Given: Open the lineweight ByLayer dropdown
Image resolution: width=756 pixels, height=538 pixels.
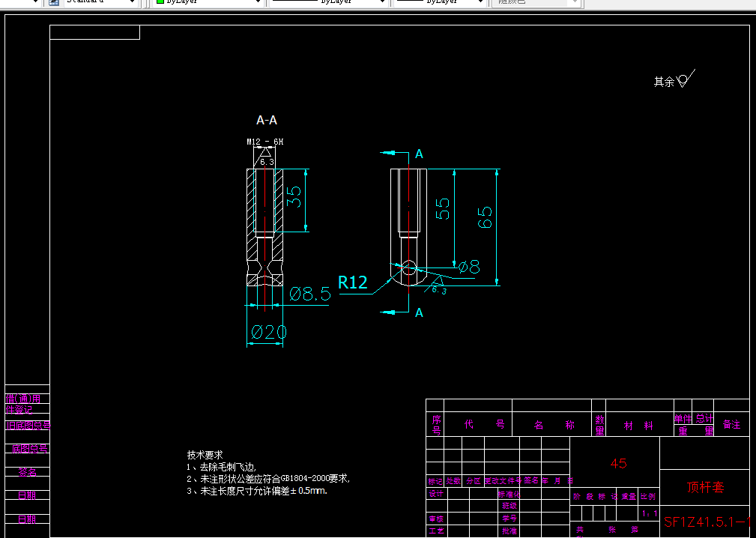Looking at the screenshot, I should 482,2.
